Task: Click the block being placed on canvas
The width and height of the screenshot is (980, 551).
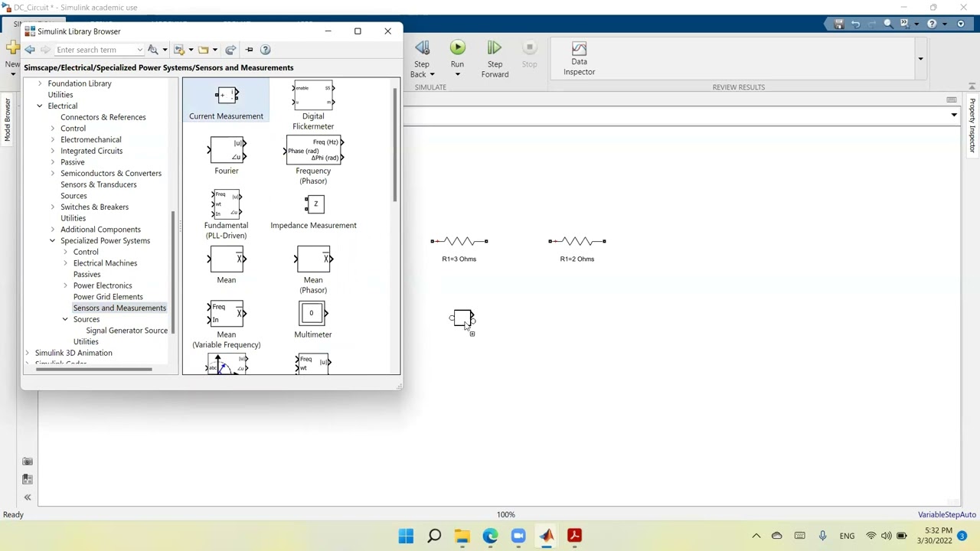Action: (x=462, y=318)
